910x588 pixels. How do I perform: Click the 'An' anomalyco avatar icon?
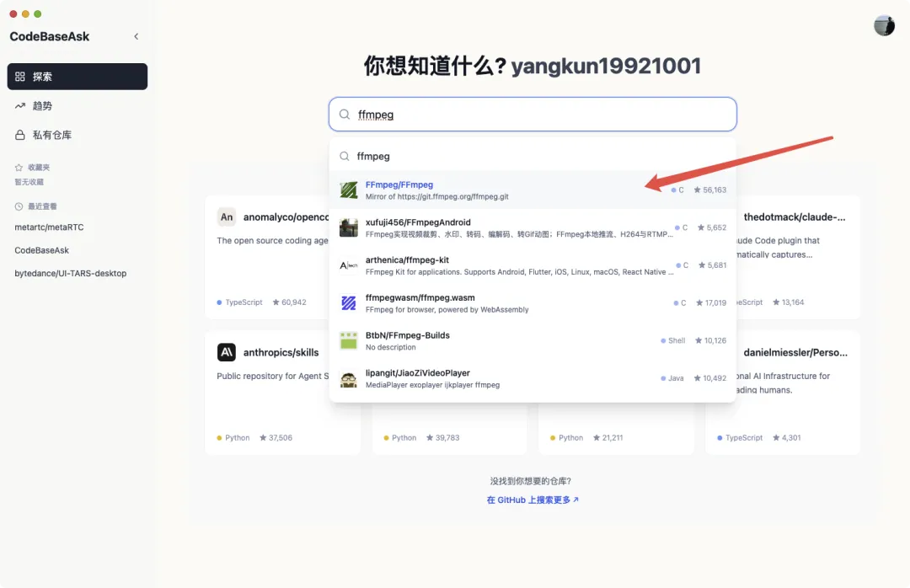click(227, 217)
